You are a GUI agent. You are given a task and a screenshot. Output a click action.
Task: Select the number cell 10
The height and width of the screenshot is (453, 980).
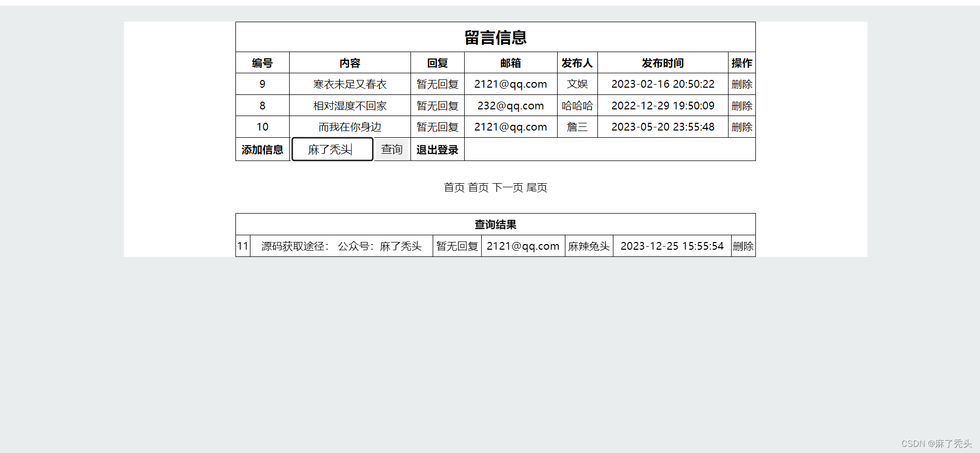pyautogui.click(x=262, y=127)
